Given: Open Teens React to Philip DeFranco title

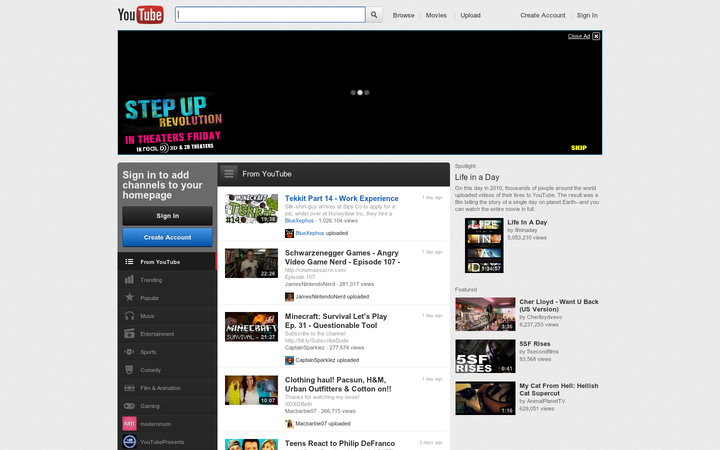Looking at the screenshot, I should [x=340, y=443].
